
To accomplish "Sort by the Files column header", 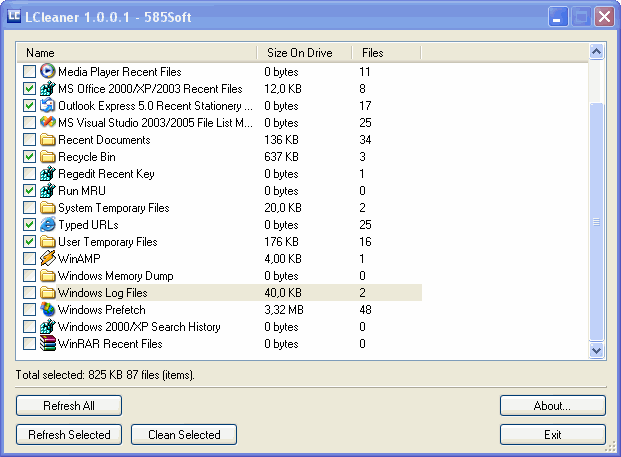I will point(386,53).
